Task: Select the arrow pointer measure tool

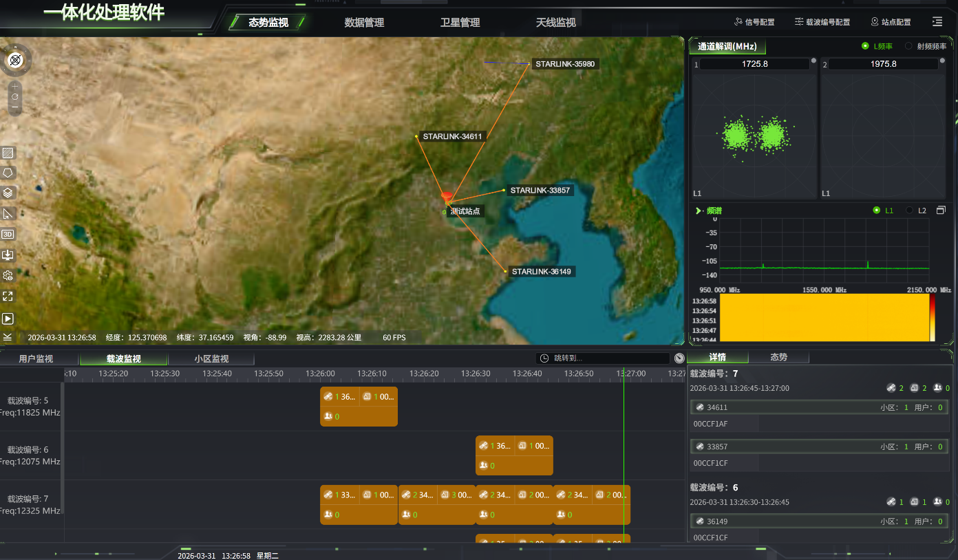Action: pyautogui.click(x=8, y=213)
